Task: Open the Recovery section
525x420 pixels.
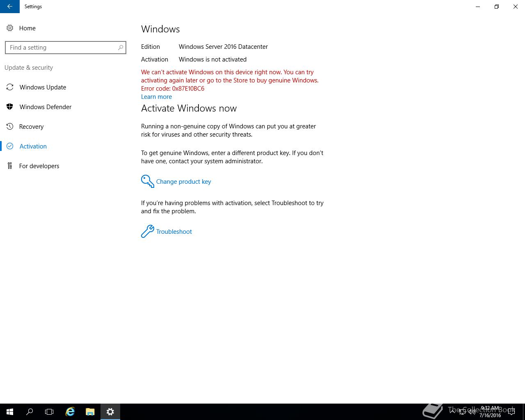Action: tap(31, 126)
